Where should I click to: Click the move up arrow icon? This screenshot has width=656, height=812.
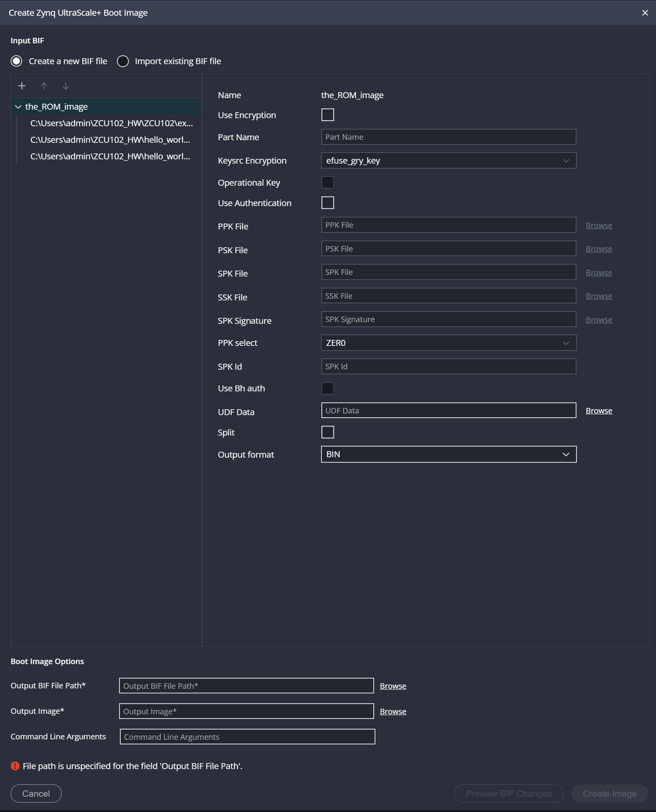44,86
